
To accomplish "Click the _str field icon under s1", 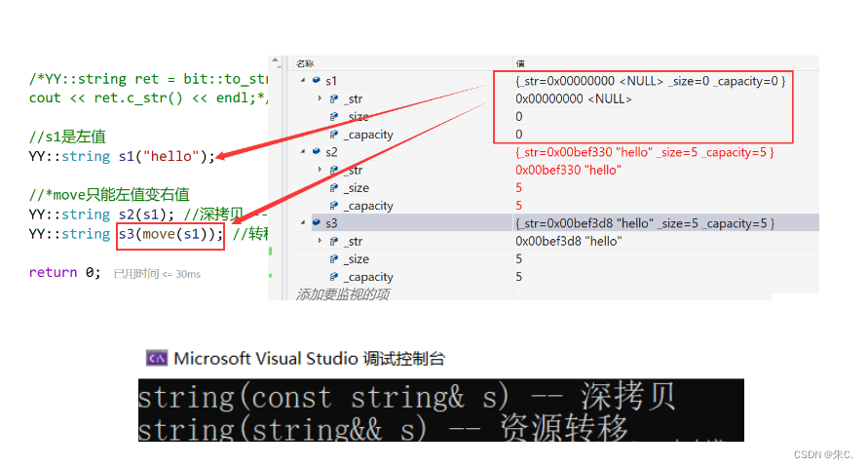I will (x=334, y=98).
